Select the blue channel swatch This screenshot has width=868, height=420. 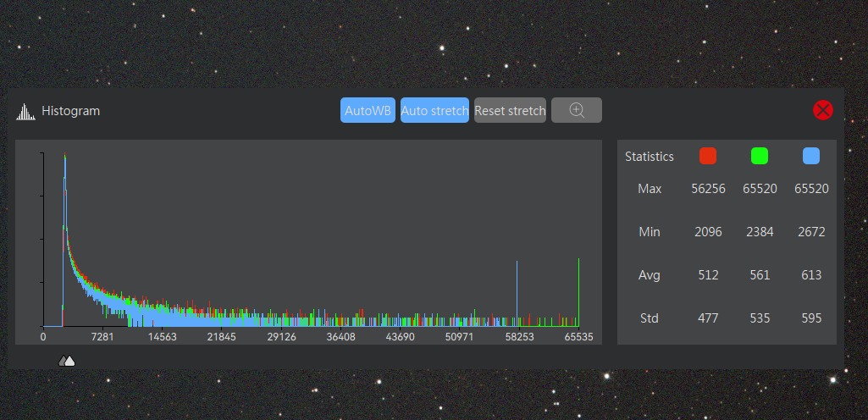pos(811,156)
